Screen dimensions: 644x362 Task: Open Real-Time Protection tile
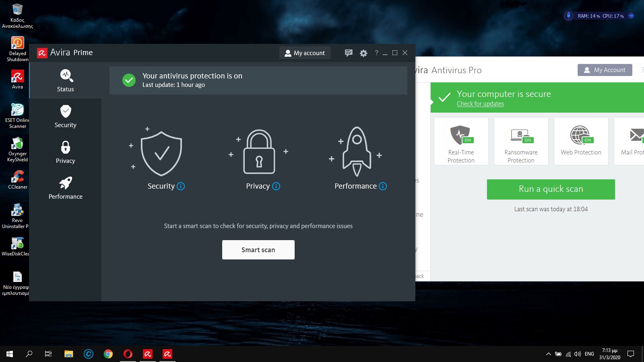pyautogui.click(x=461, y=141)
